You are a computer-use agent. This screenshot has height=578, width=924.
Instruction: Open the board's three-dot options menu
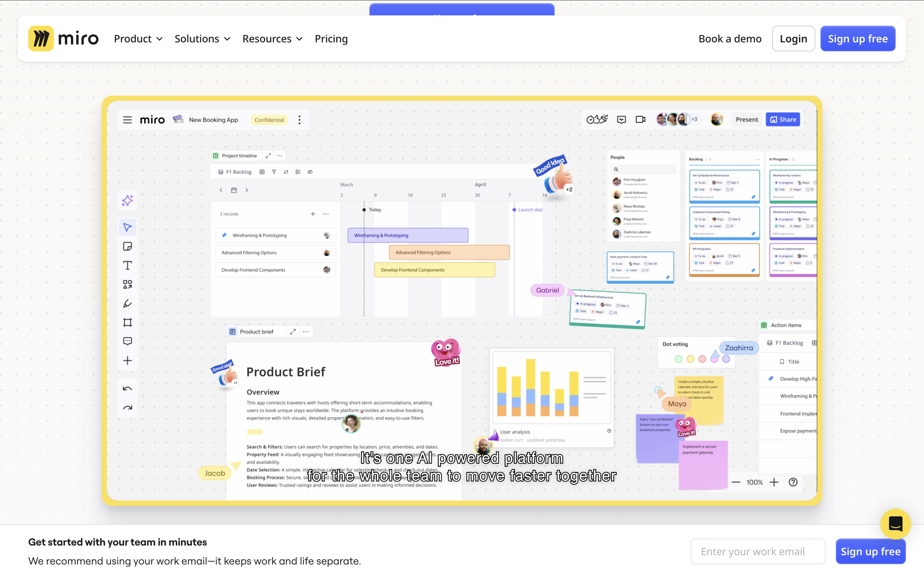click(299, 120)
